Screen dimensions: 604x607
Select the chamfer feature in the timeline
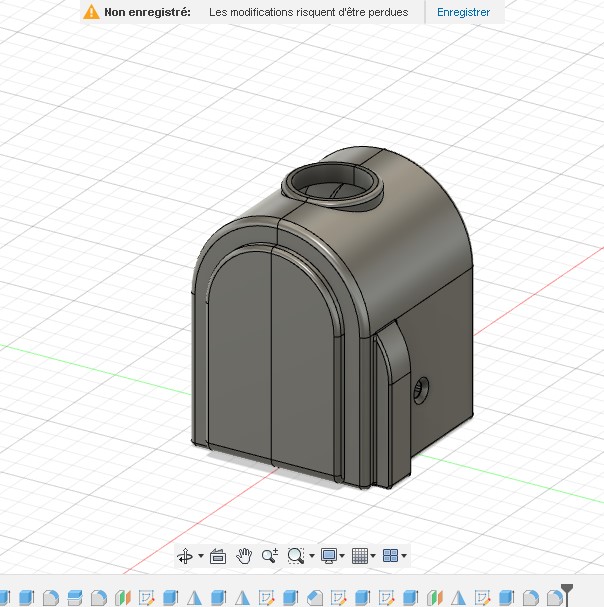(314, 598)
